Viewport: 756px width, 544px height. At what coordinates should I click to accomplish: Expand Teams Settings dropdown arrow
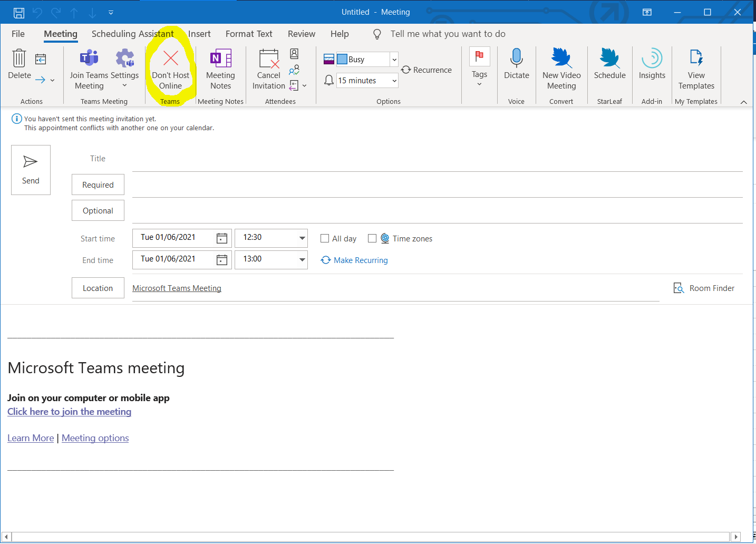tap(124, 85)
